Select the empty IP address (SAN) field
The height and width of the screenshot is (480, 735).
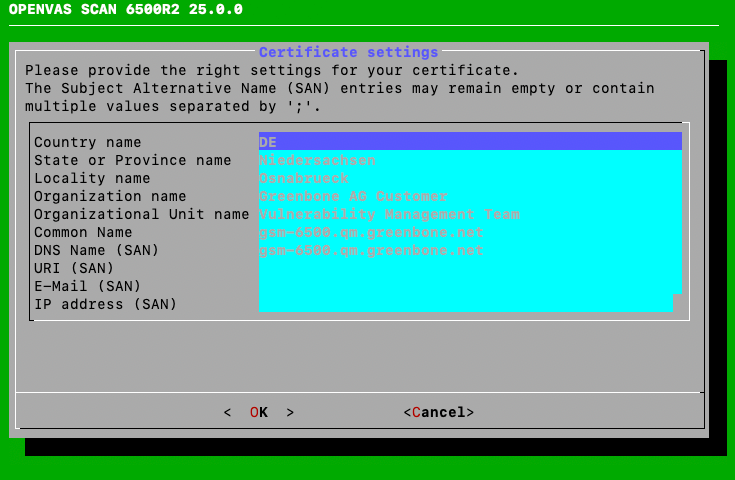coord(465,304)
